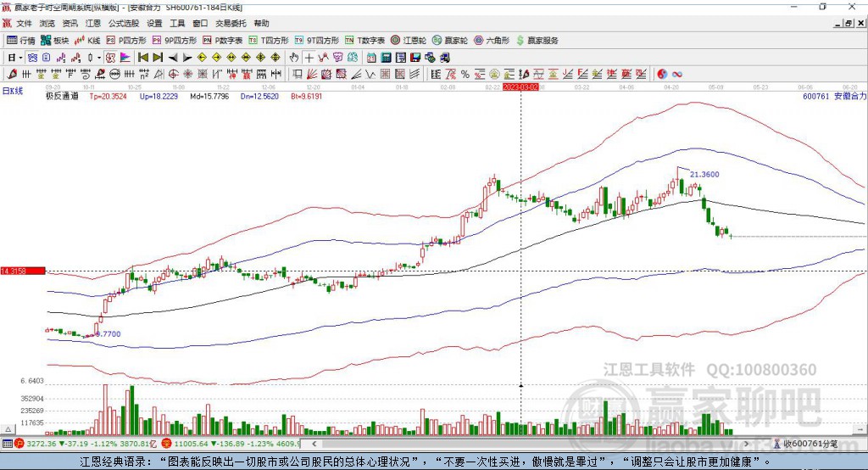The image size is (868, 470).
Task: Click the jump-to-first-bar arrow icon
Action: [143, 58]
